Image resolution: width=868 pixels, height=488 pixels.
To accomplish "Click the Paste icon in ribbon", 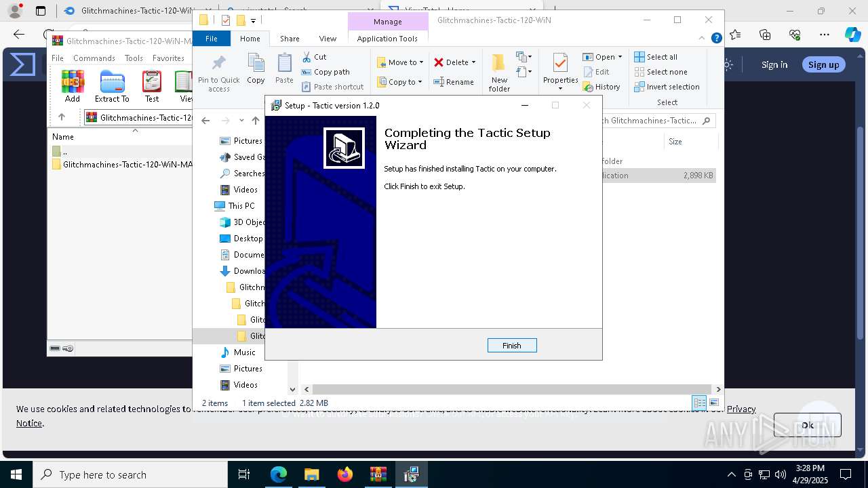I will point(284,69).
